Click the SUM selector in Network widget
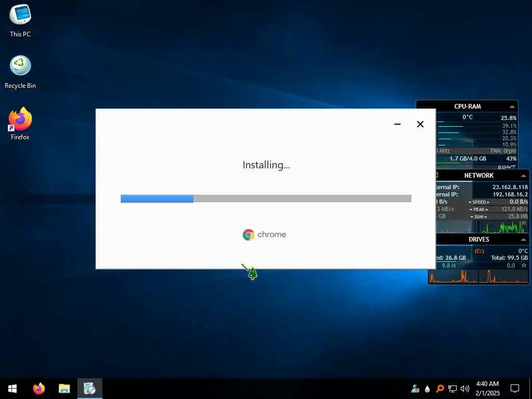The image size is (532, 399). (x=478, y=217)
